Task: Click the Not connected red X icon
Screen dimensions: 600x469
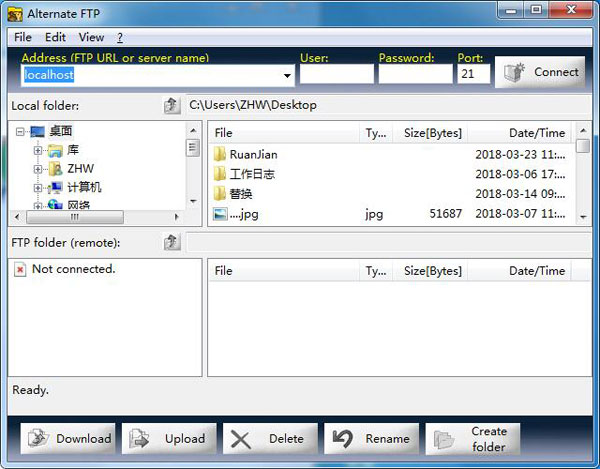Action: pyautogui.click(x=20, y=270)
